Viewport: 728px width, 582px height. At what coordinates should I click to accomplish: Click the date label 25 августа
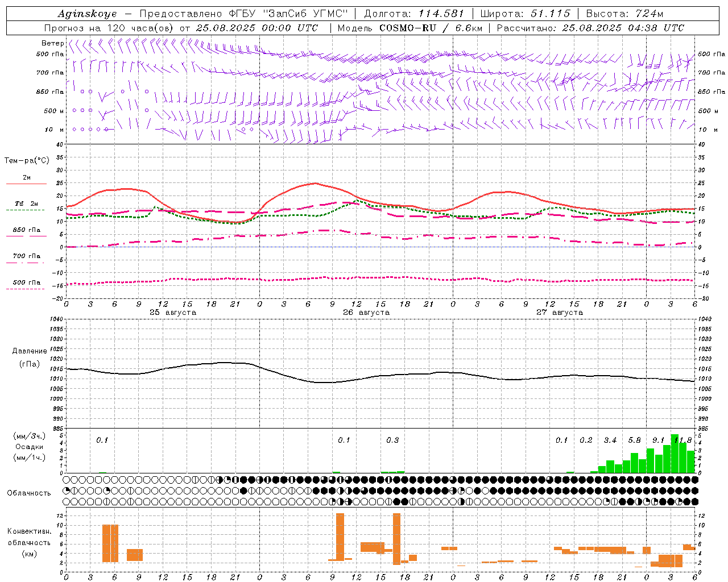[x=173, y=313]
